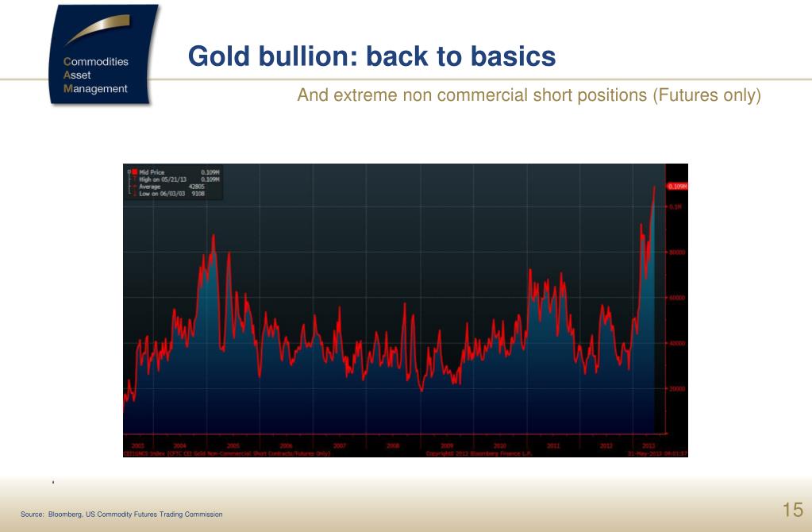812x532 pixels.
Task: Click the 60000 y-axis label
Action: 677,298
